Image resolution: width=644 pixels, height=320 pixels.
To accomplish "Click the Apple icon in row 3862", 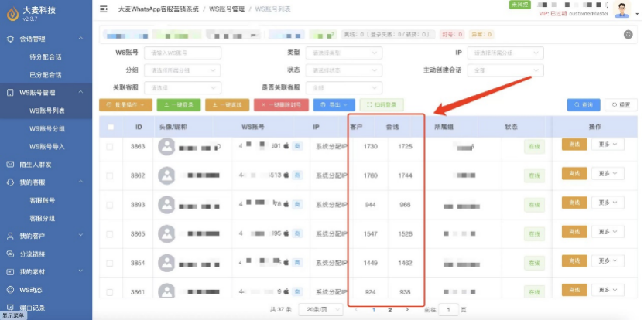I will pyautogui.click(x=286, y=175).
